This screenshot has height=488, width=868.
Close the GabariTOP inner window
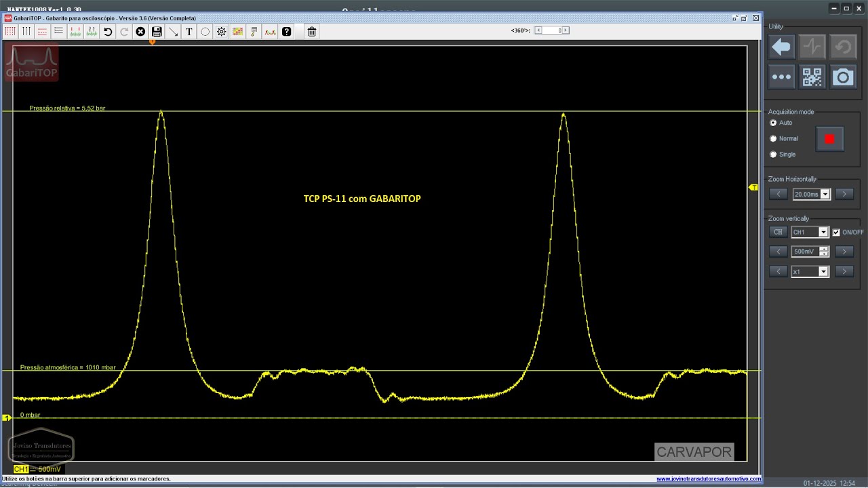click(x=756, y=18)
